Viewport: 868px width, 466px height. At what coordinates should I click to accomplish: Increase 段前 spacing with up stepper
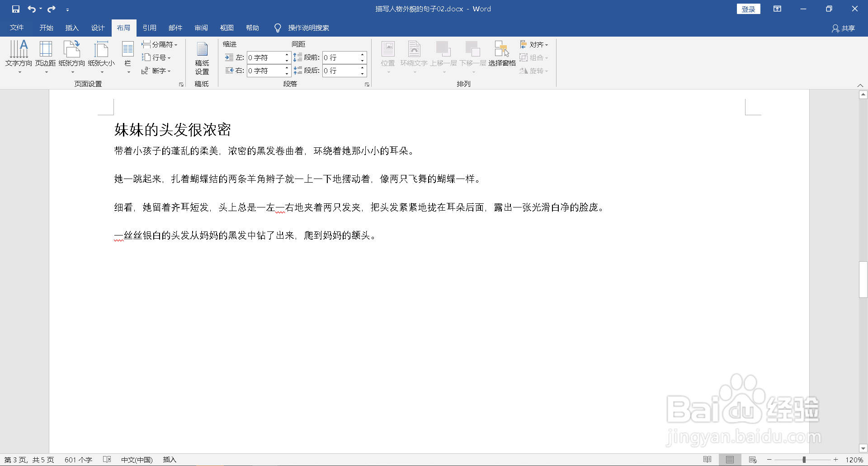coord(363,55)
